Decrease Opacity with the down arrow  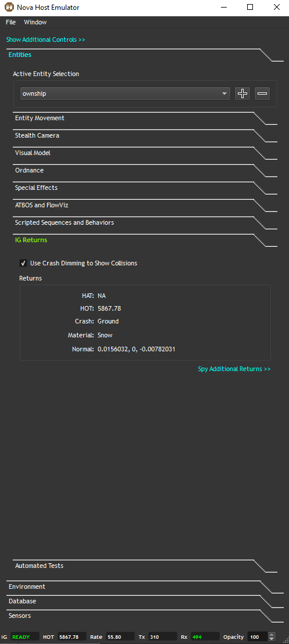[272, 639]
